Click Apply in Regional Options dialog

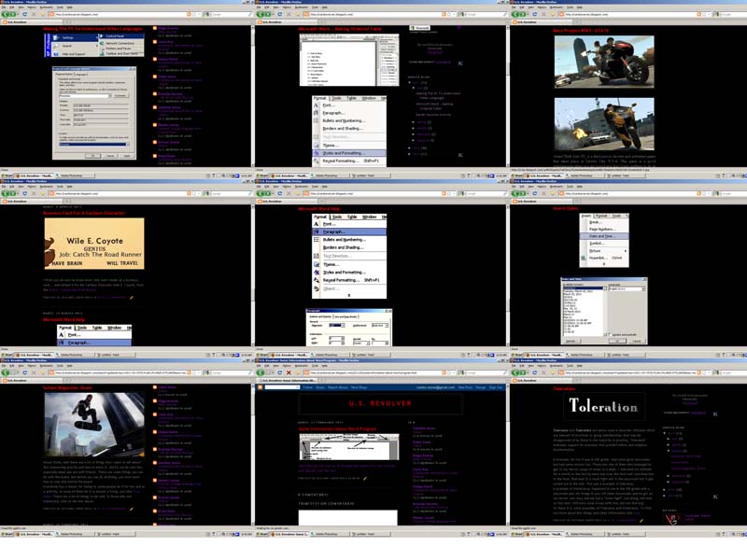[x=127, y=156]
